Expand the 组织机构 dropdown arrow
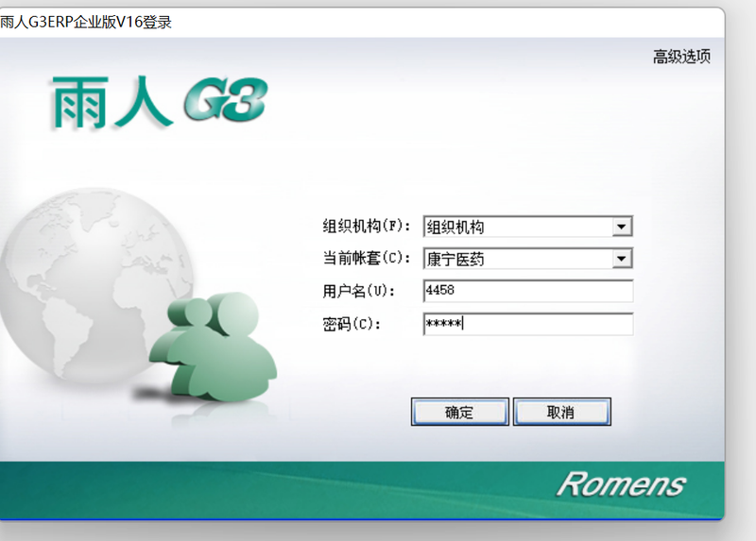 coord(621,227)
